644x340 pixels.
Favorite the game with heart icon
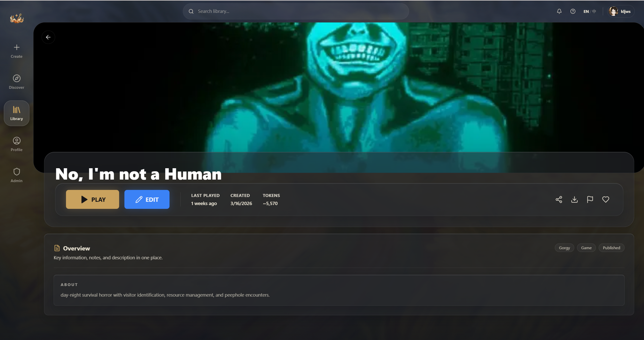click(605, 200)
